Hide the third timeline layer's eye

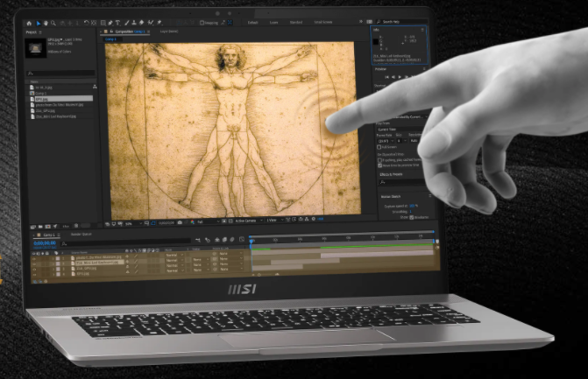pos(34,270)
